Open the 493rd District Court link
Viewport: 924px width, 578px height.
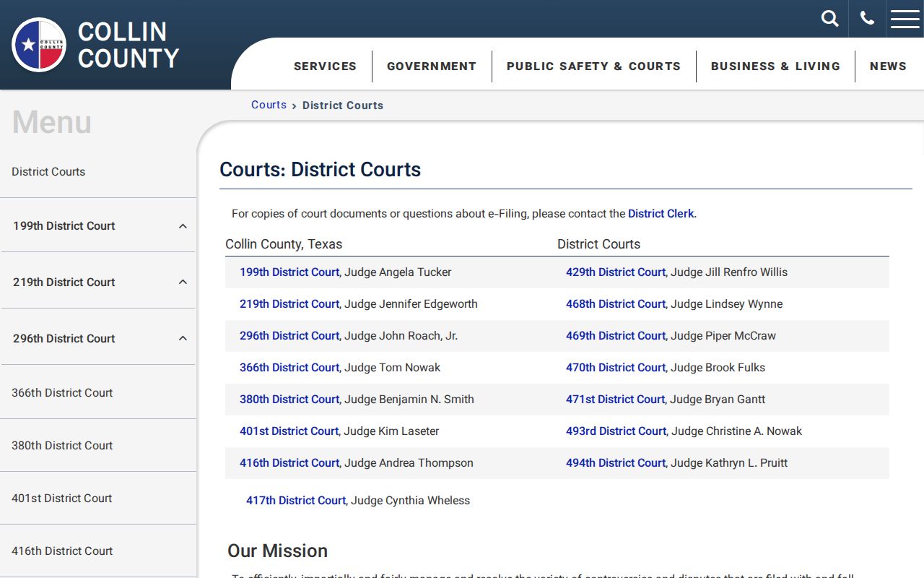(x=616, y=431)
